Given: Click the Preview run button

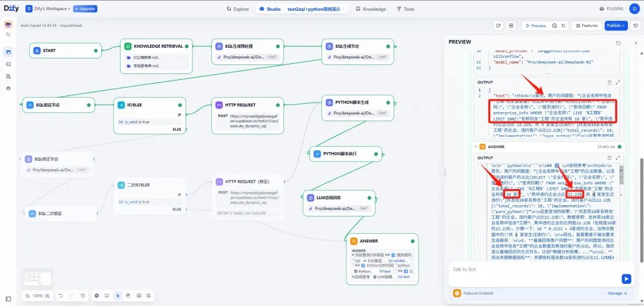Looking at the screenshot, I should pyautogui.click(x=536, y=26).
